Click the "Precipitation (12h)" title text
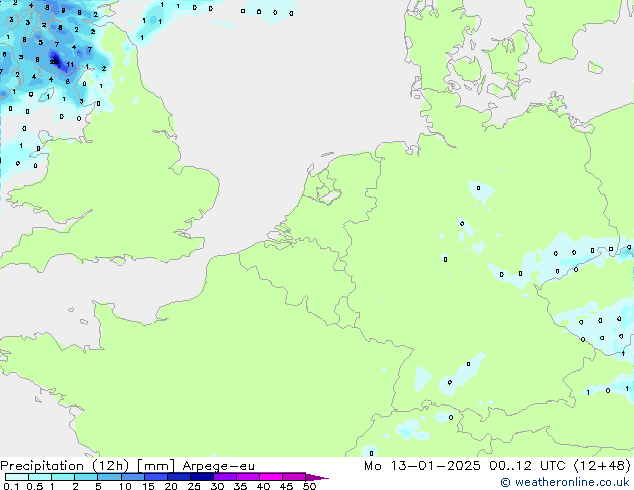Viewport: 634px width, 490px height. tap(65, 466)
